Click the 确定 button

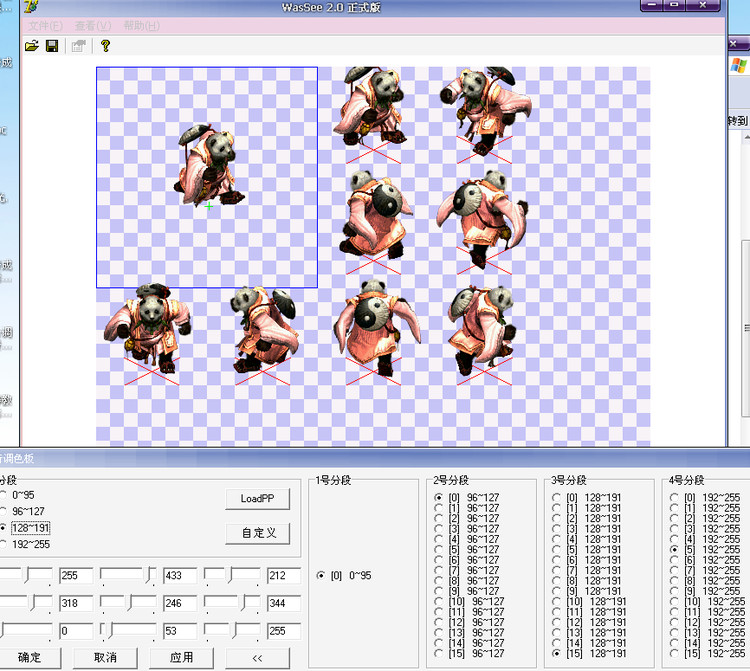click(29, 658)
